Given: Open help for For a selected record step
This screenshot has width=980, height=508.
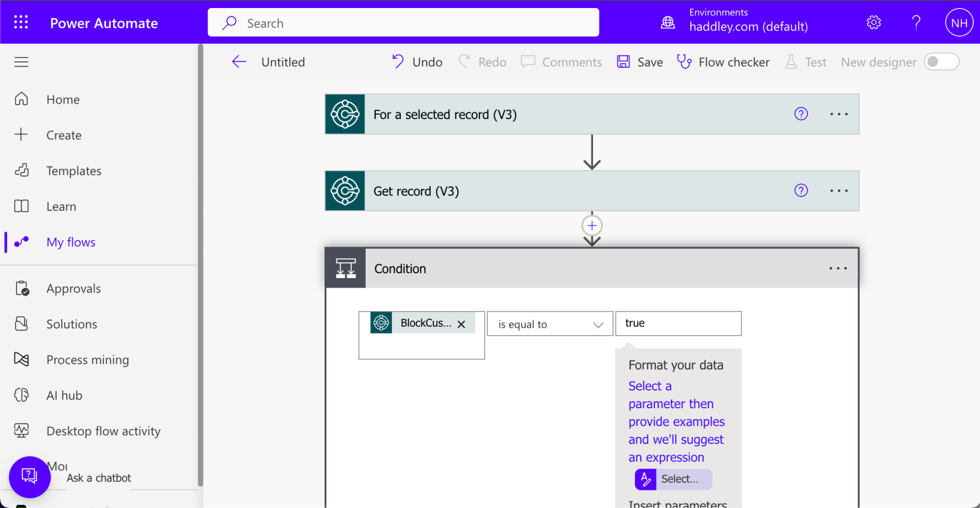Looking at the screenshot, I should [x=801, y=114].
